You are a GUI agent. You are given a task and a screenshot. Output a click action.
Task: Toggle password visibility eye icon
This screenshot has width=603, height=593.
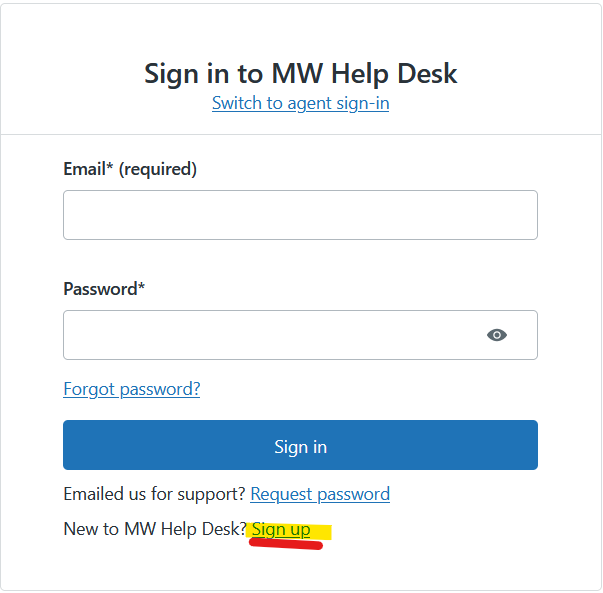(x=497, y=335)
